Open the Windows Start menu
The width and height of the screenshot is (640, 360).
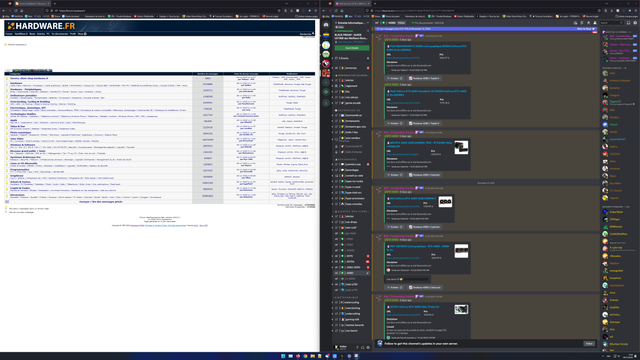[x=283, y=356]
